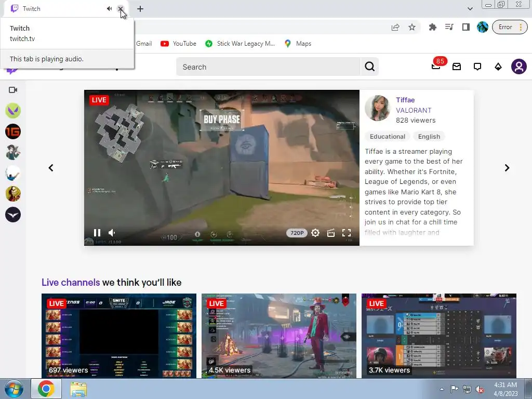Open the Twitch inbox icon

[x=457, y=66]
